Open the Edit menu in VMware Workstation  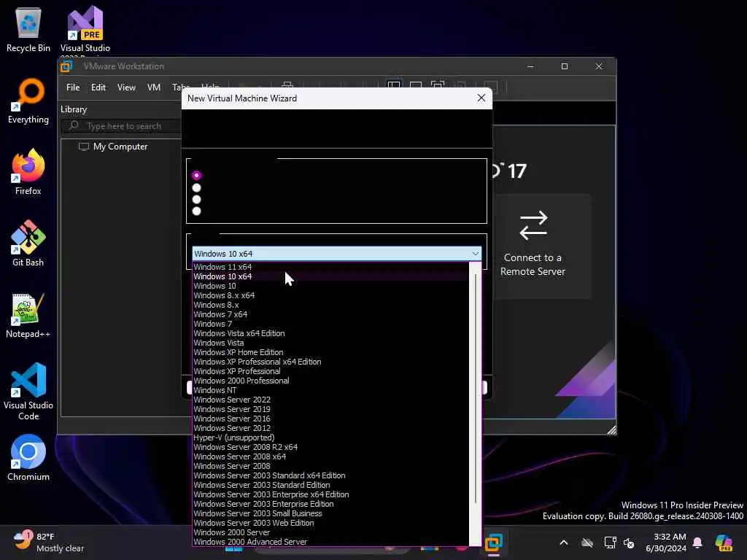tap(98, 87)
